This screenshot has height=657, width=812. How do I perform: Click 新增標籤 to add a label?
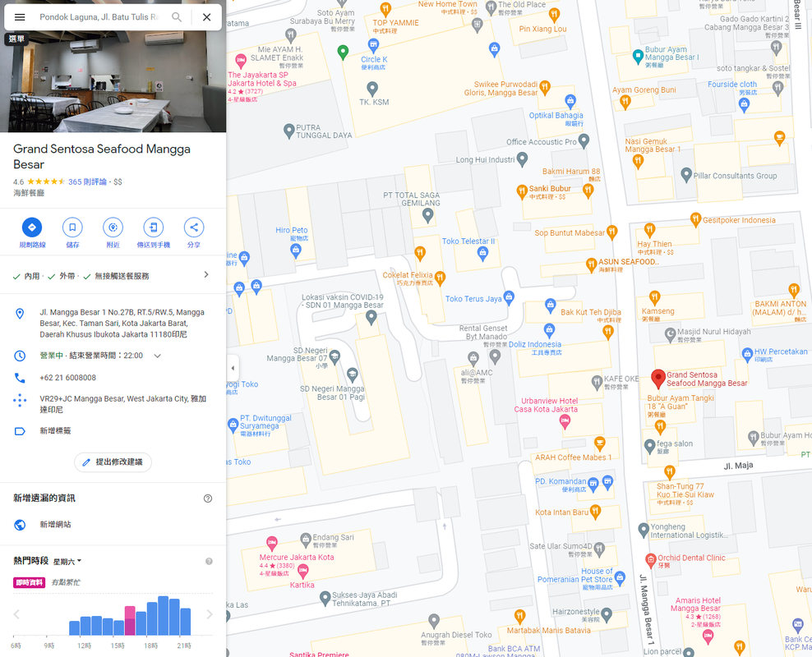click(55, 430)
